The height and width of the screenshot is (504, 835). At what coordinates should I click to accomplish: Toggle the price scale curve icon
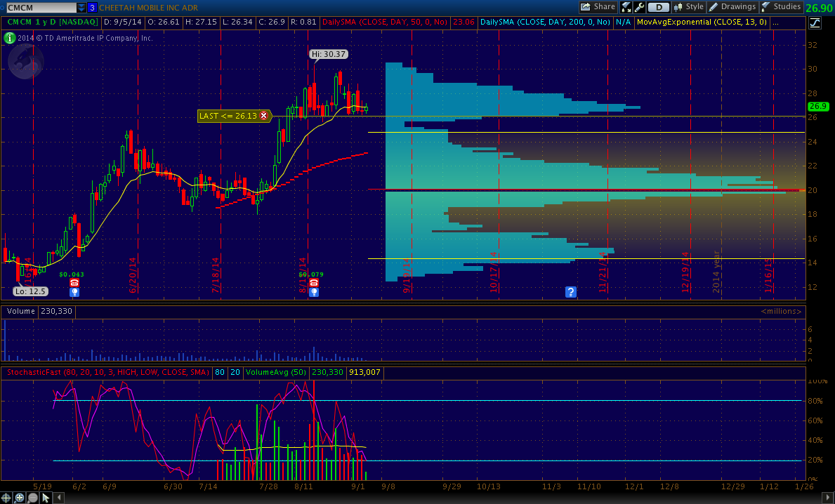tap(814, 23)
